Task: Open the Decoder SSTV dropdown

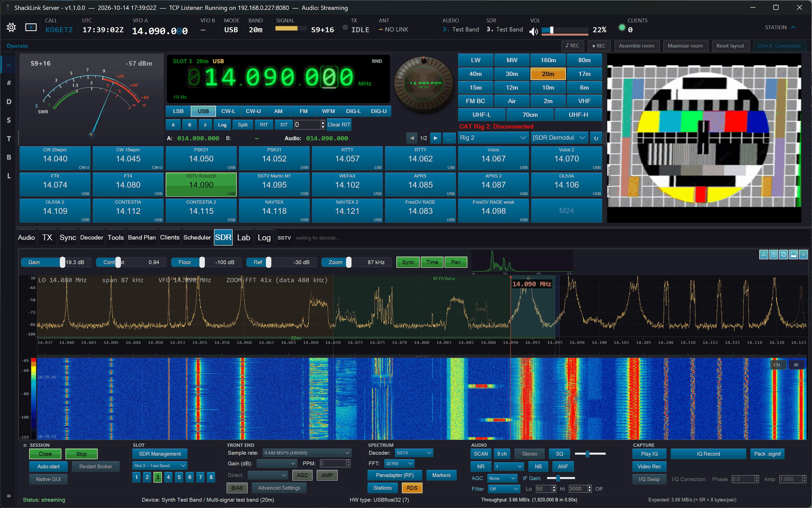Action: click(414, 453)
